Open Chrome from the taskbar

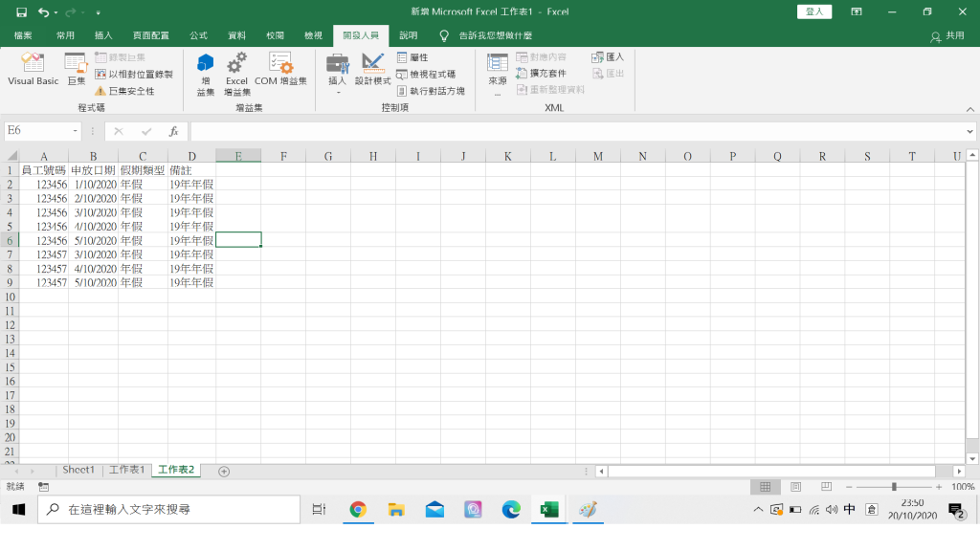click(358, 510)
